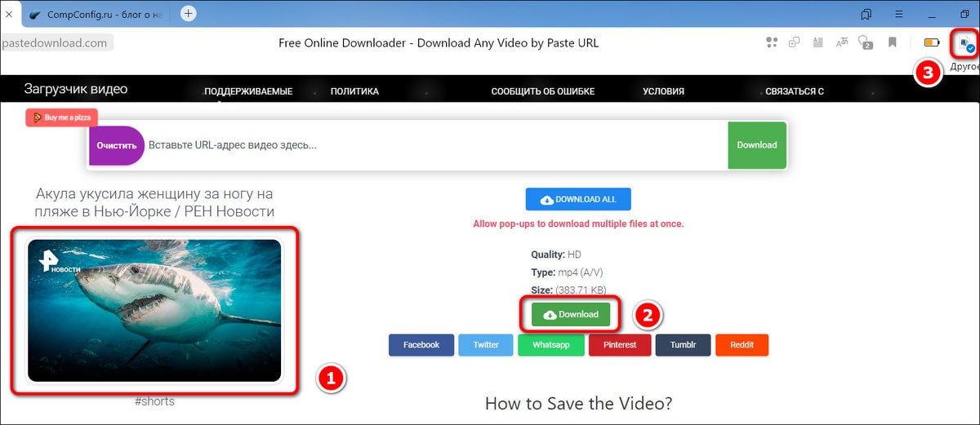The width and height of the screenshot is (980, 425).
Task: Share via Tumblr button
Action: point(683,345)
